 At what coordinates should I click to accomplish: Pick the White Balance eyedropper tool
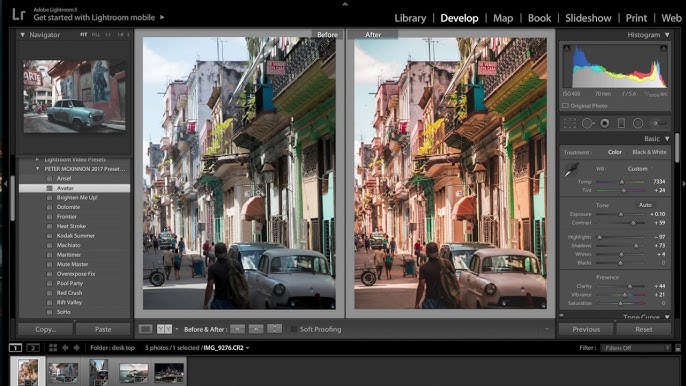coord(571,169)
